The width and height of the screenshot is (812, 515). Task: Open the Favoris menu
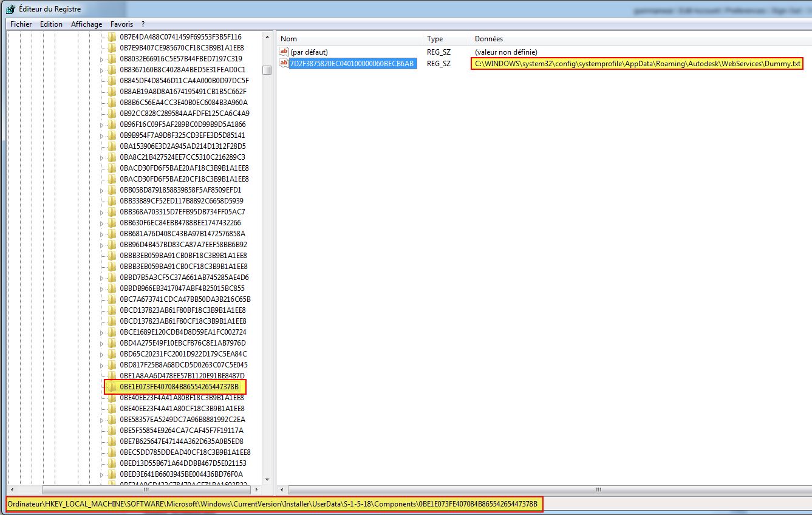tap(121, 24)
